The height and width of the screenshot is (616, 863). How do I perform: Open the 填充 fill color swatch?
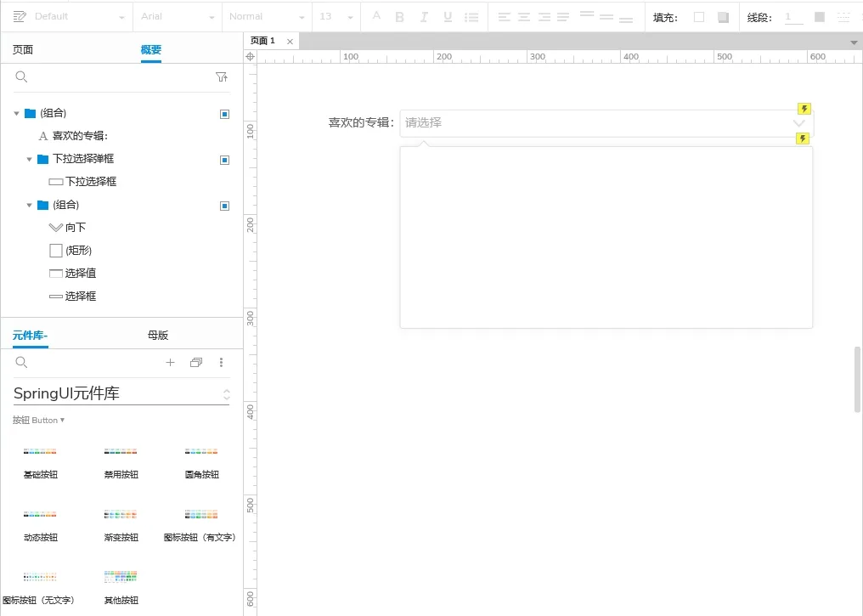tap(699, 17)
